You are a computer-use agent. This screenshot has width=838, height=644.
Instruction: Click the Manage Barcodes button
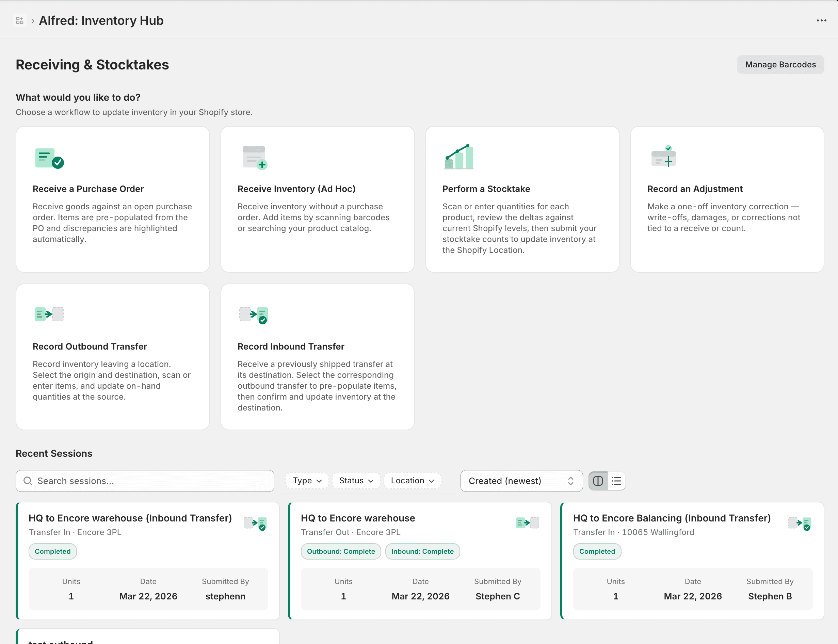pos(780,64)
